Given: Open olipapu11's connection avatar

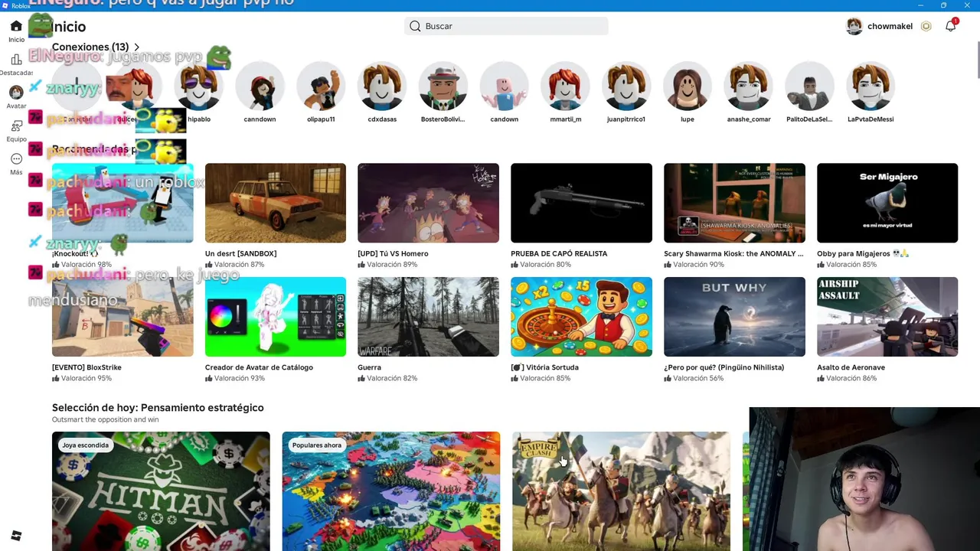Looking at the screenshot, I should click(x=321, y=86).
